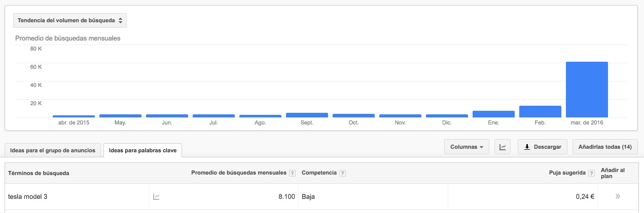Select the Ideas para palabras clave tab

[x=142, y=150]
